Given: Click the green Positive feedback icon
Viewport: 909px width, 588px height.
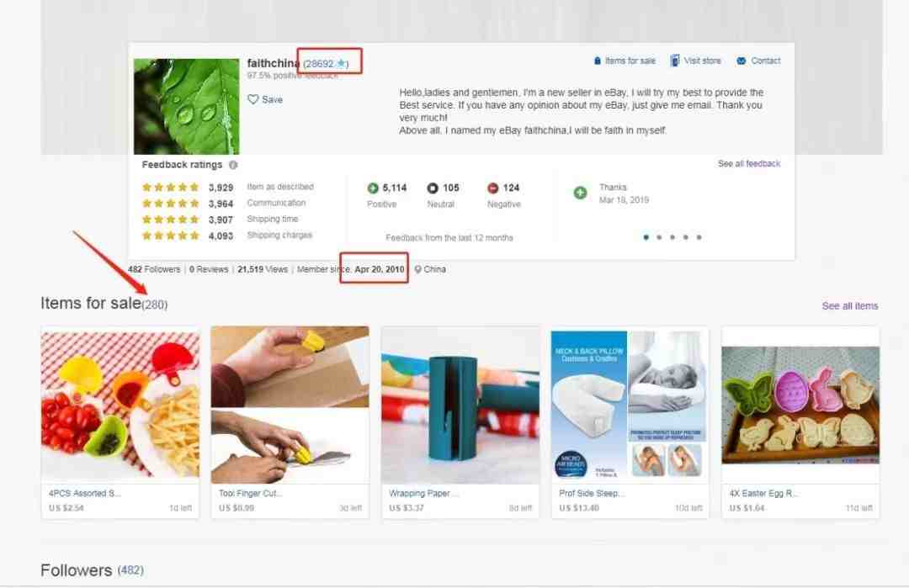Looking at the screenshot, I should coord(373,188).
